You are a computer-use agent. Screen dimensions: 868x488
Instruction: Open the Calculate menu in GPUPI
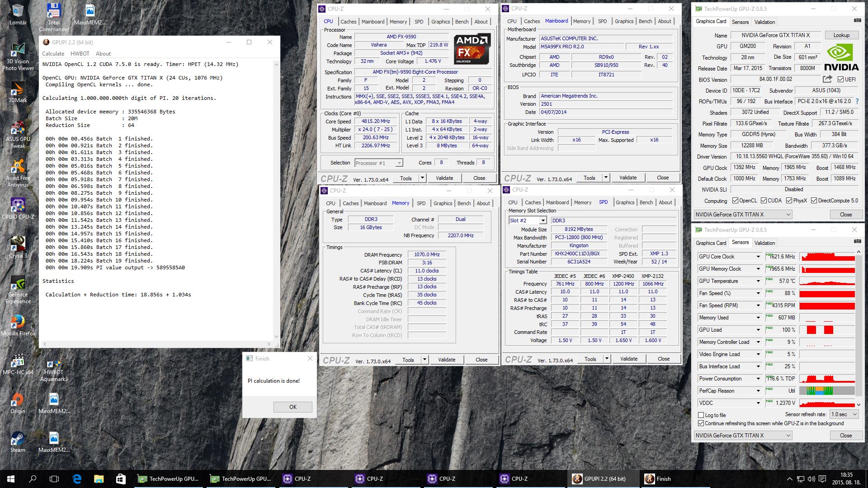click(53, 53)
